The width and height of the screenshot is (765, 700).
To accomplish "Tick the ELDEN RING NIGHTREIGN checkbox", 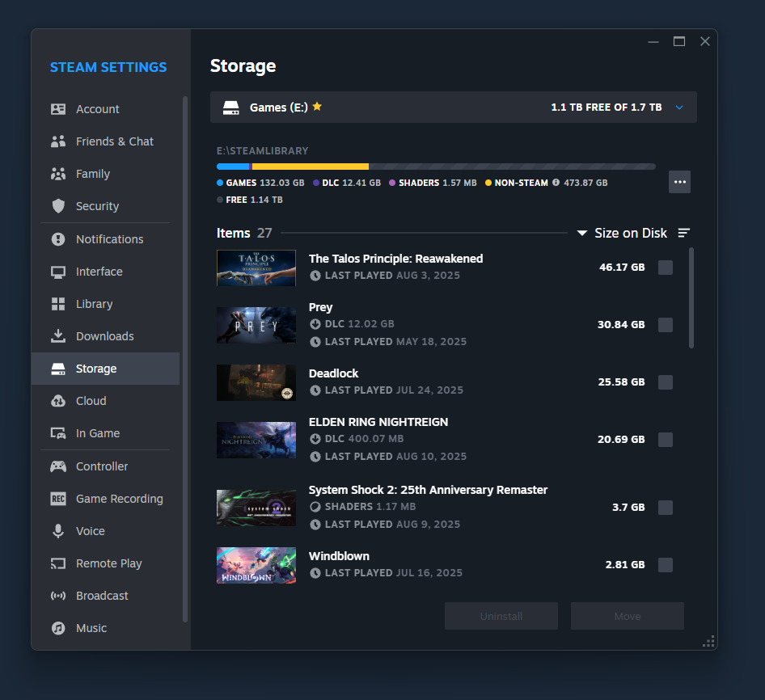I will (x=666, y=440).
